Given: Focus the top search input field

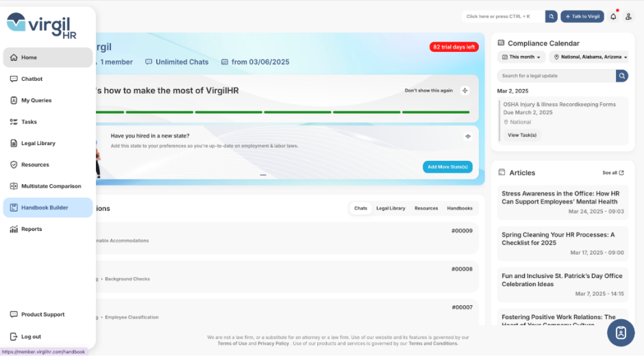Looking at the screenshot, I should pos(504,16).
